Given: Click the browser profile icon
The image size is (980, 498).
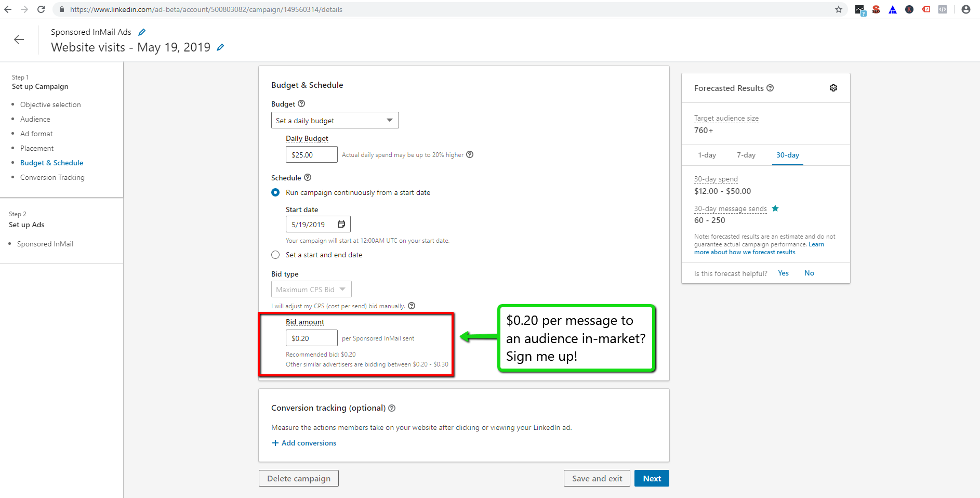Looking at the screenshot, I should (x=965, y=9).
